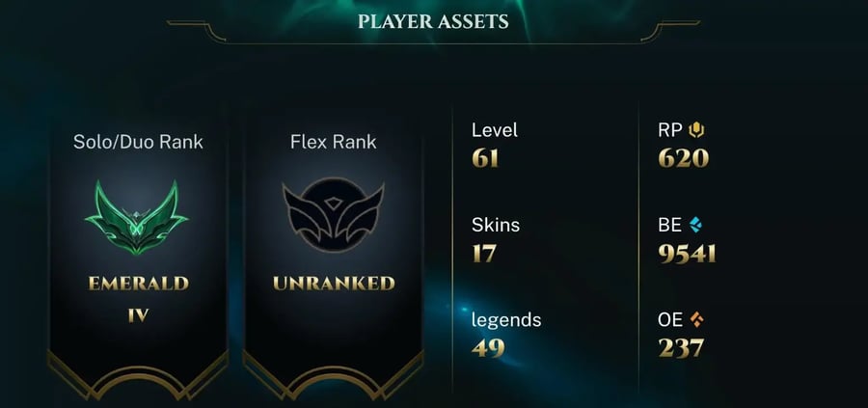Click the Skins label
The width and height of the screenshot is (868, 408).
click(496, 226)
